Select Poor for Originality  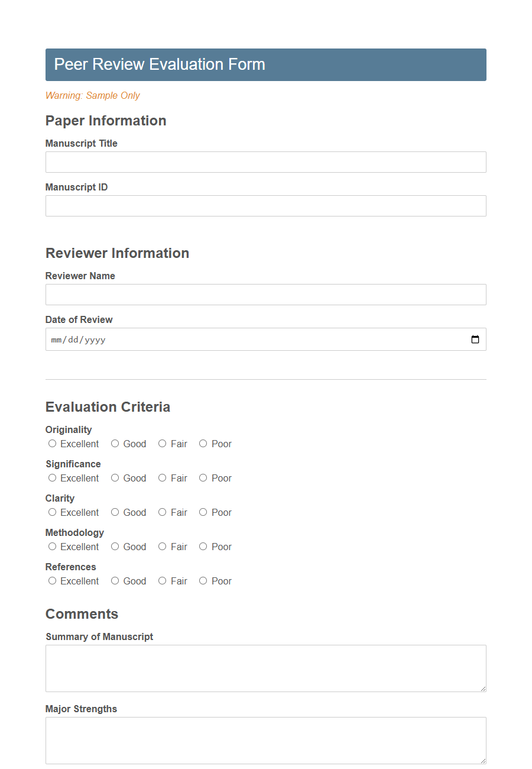pos(203,443)
